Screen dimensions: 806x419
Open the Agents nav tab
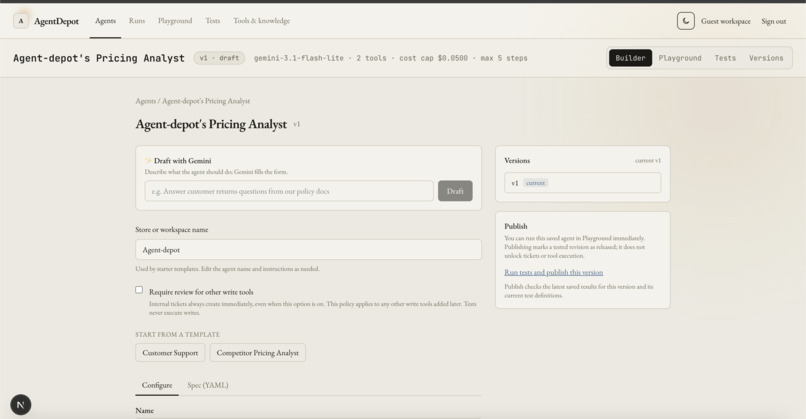(105, 21)
